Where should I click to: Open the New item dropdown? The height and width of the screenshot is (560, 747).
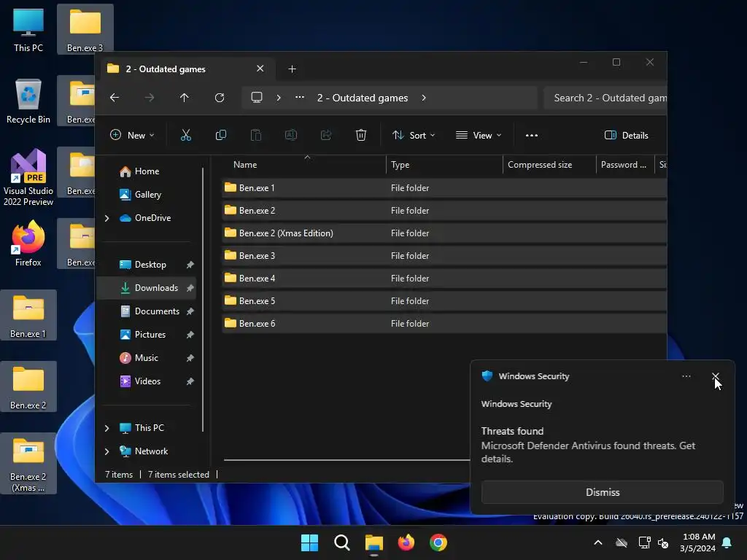132,135
